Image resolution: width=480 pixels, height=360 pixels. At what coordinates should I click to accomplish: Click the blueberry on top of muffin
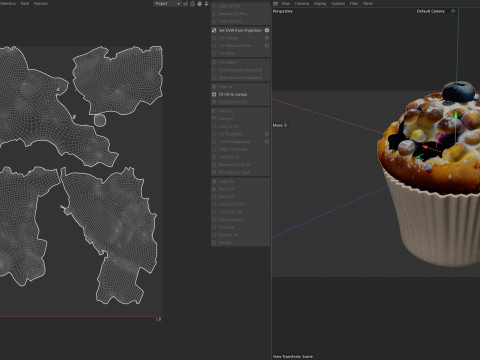(459, 91)
